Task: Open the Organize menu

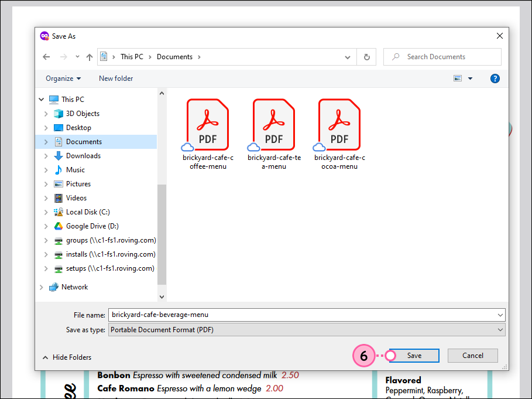Action: point(63,79)
